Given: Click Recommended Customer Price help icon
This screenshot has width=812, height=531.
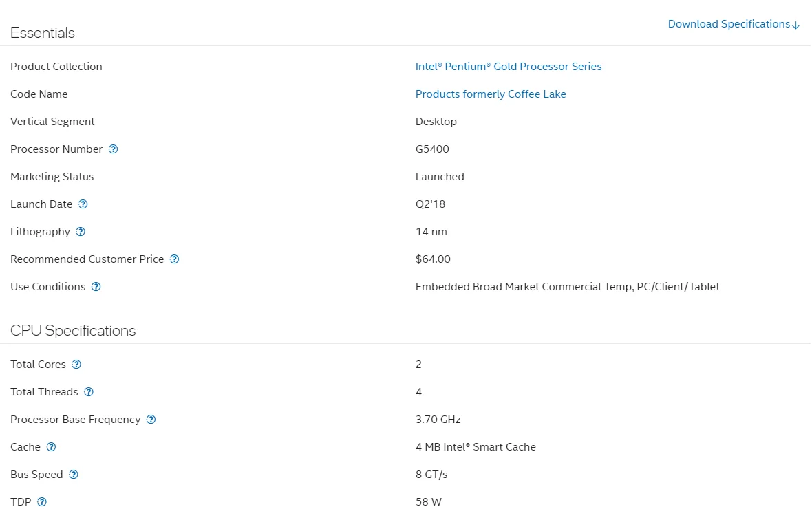Looking at the screenshot, I should pyautogui.click(x=174, y=259).
